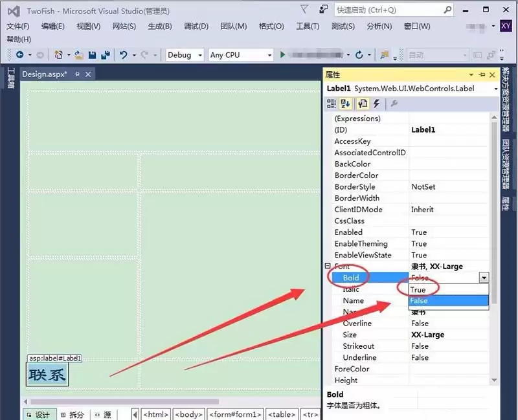
Task: Select Save All in the toolbar
Action: [106, 54]
